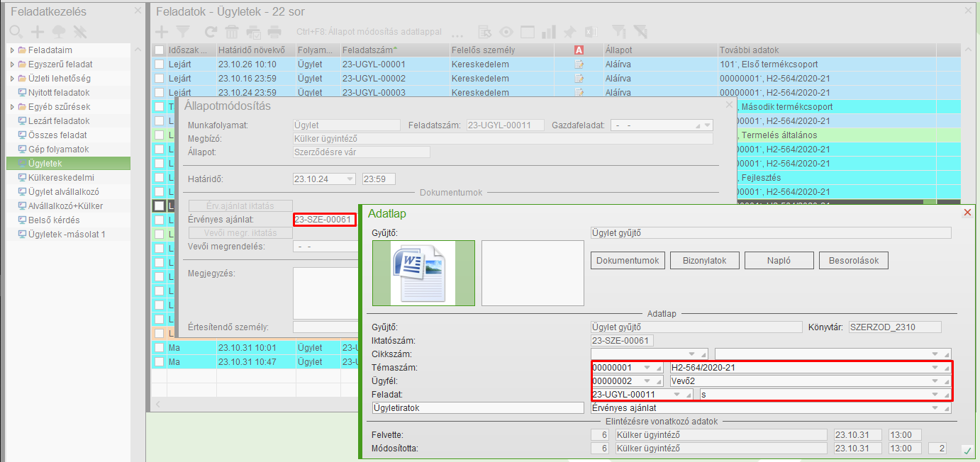The height and width of the screenshot is (462, 980).
Task: Click the list edit icon in Feladatok toolbar
Action: pos(485,32)
